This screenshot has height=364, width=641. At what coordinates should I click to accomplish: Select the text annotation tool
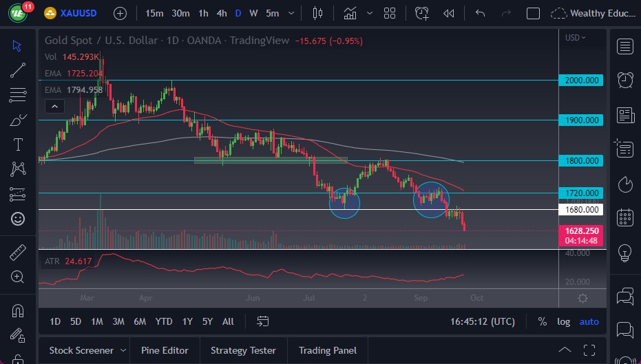[x=18, y=144]
